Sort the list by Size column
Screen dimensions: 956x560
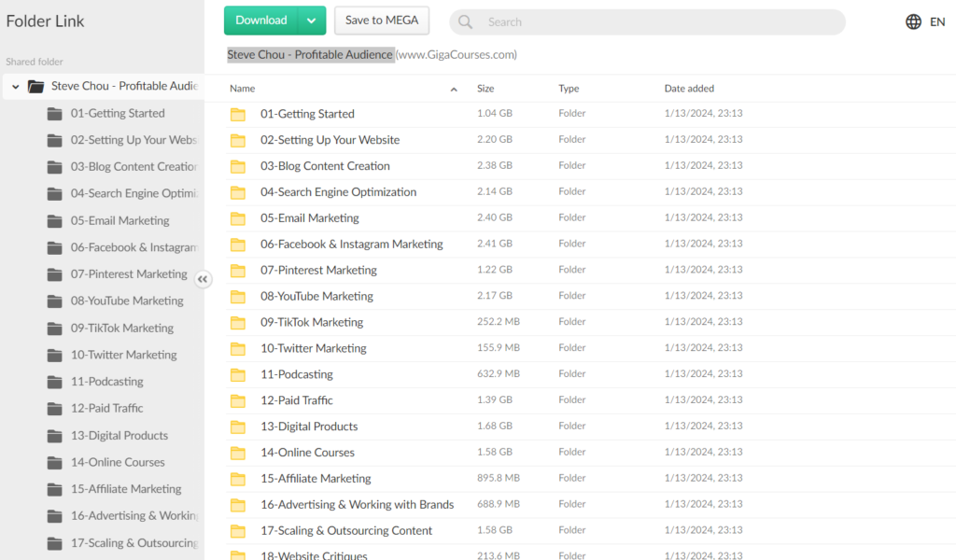(x=485, y=89)
